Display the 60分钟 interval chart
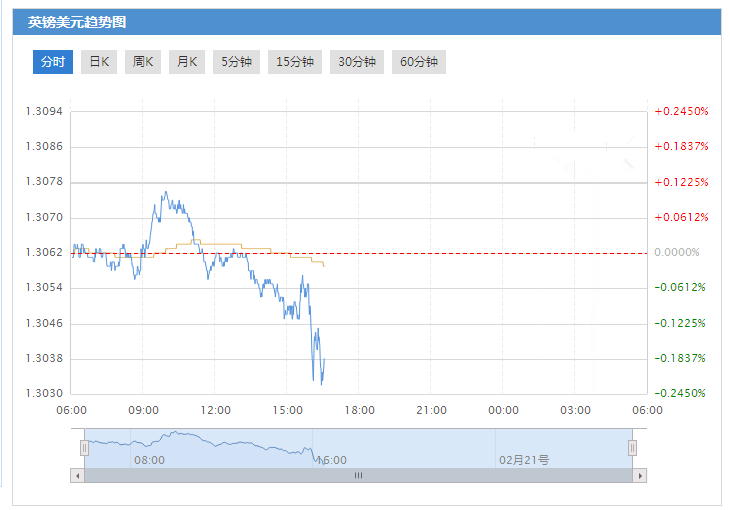730x510 pixels. 419,62
